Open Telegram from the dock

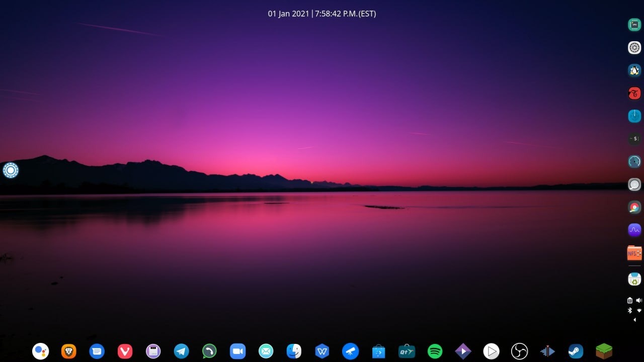click(181, 351)
